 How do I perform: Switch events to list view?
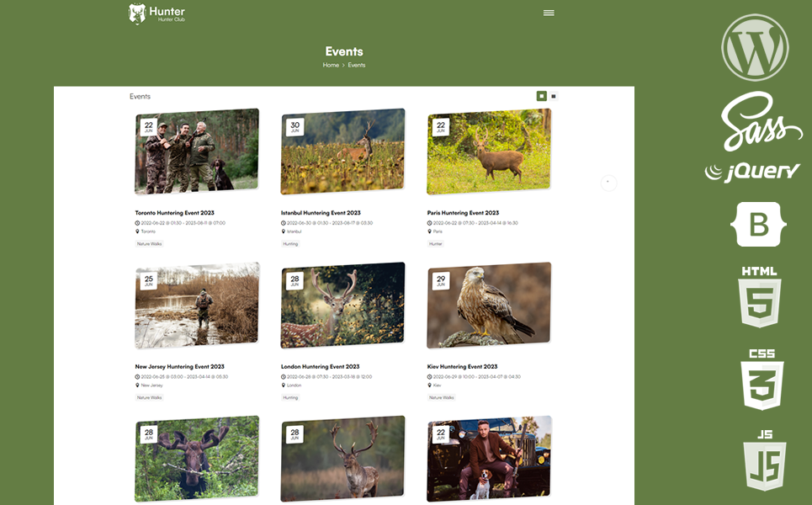(x=554, y=96)
